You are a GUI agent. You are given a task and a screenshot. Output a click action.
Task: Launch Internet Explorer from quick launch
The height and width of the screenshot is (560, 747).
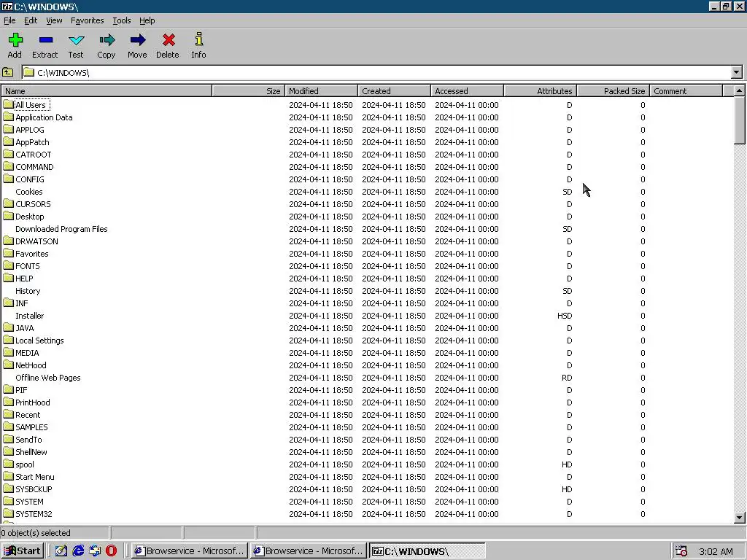(x=78, y=551)
